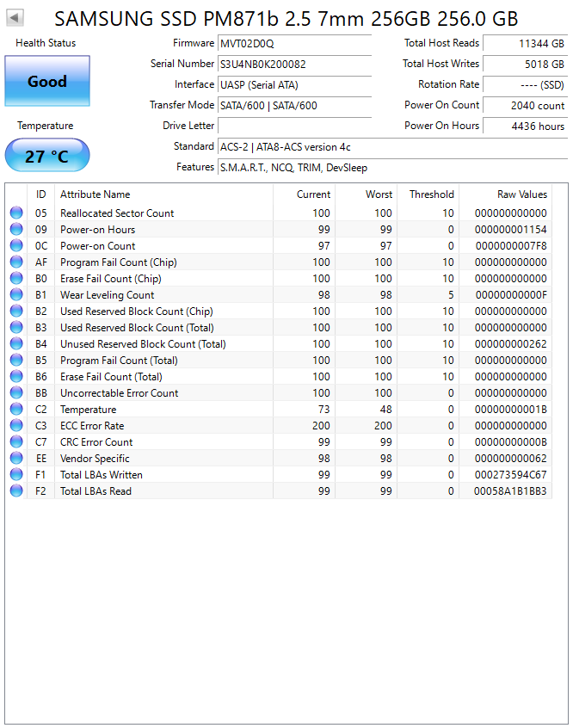Click the status orb for Vendor Specific
Screen dimensions: 573x728
[16, 458]
